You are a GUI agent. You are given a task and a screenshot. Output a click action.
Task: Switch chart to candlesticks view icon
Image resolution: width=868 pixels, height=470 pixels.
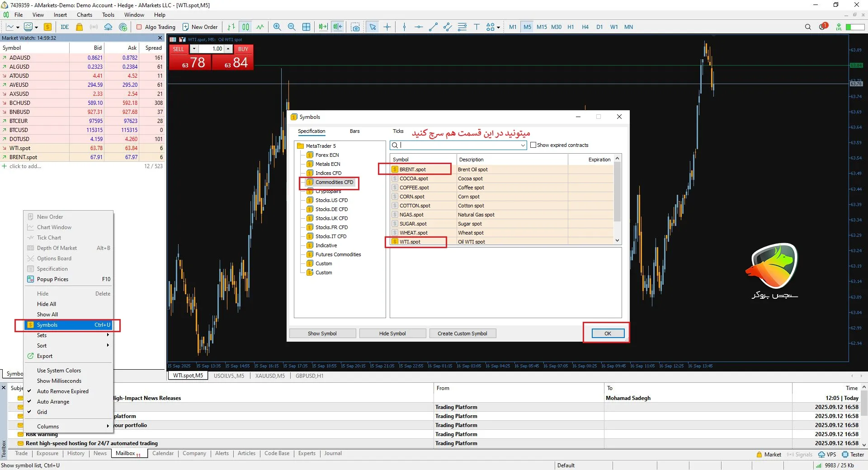[245, 27]
